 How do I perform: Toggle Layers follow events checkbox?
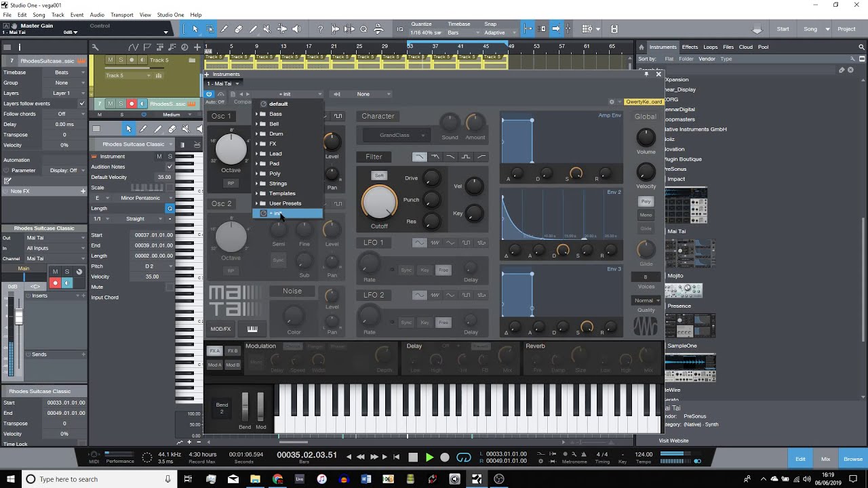click(x=82, y=104)
